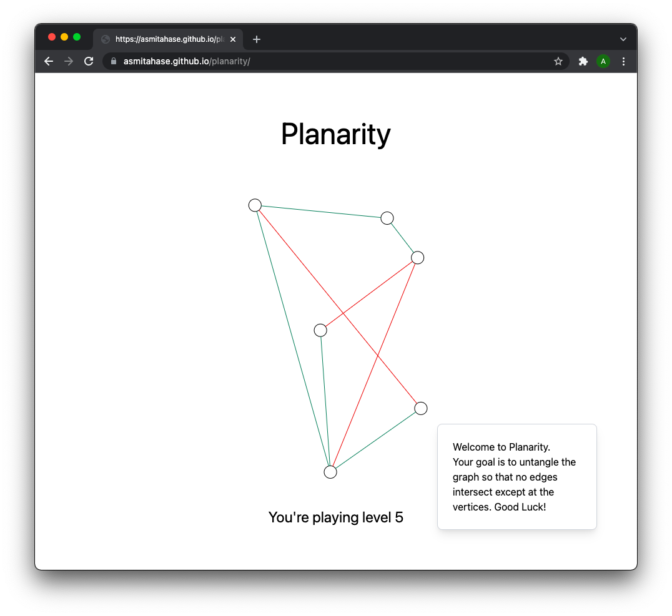
Task: Click the address bar URL field
Action: coord(335,61)
